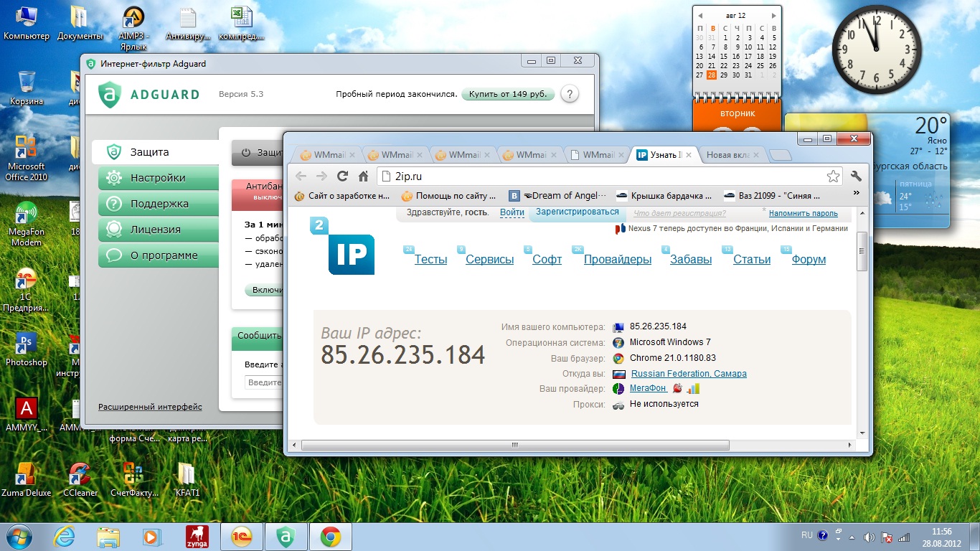
Task: Open Тесты section on 2ip
Action: [x=430, y=260]
